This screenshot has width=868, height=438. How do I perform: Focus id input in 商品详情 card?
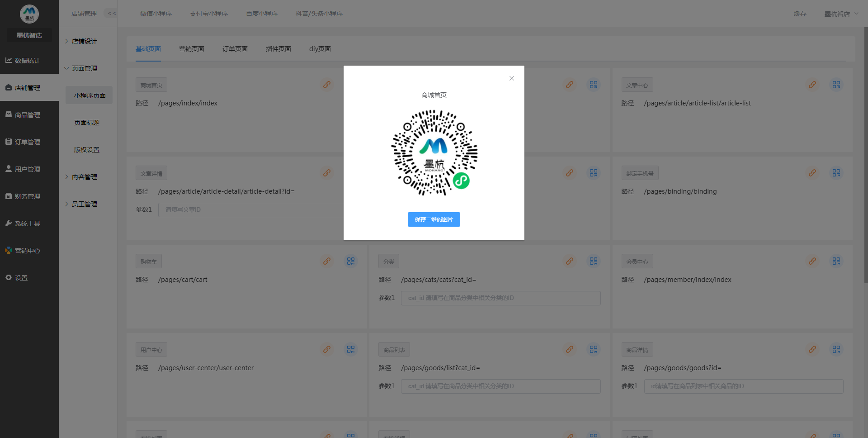coord(744,386)
